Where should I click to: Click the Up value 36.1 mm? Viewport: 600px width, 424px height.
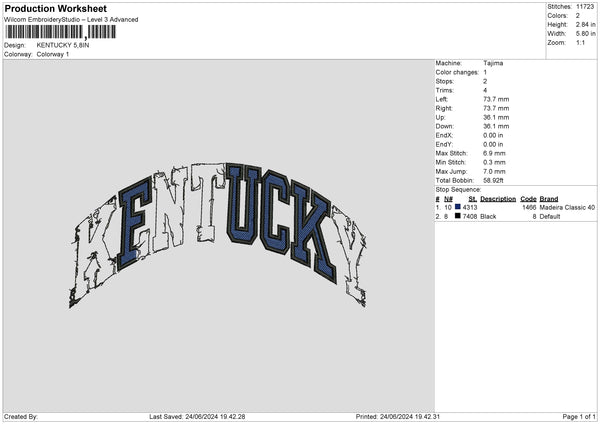tap(496, 117)
